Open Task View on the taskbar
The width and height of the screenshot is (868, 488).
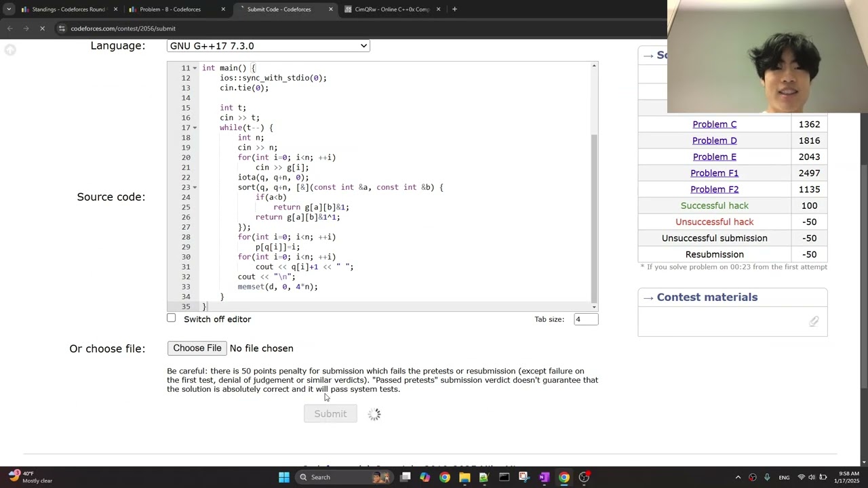click(x=406, y=477)
